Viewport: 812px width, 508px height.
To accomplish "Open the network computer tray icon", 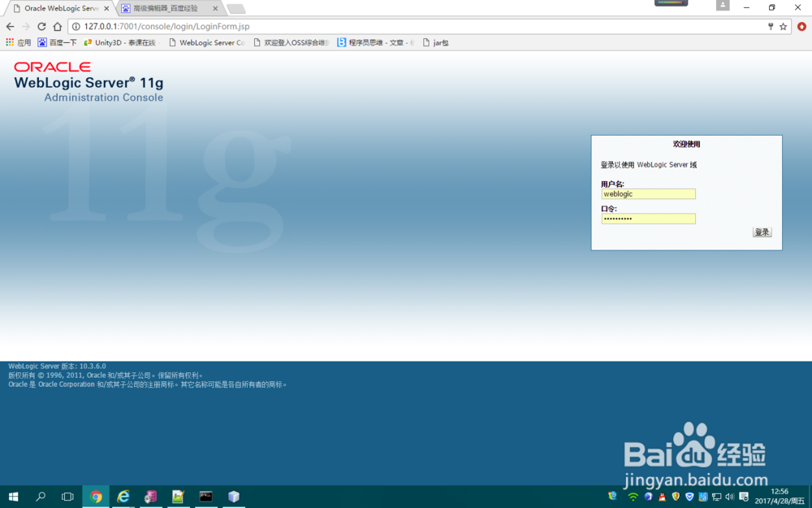I will [x=717, y=497].
